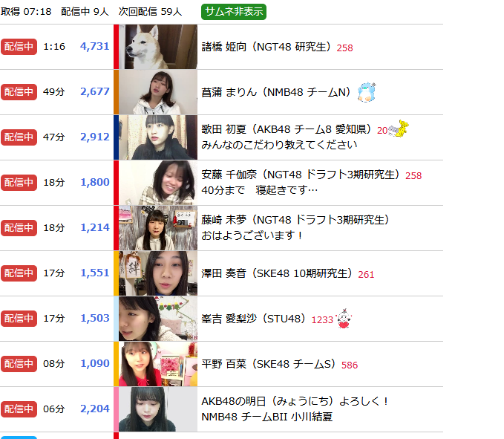Open link 歌田 初夏（AKB48 チーム8 愛知県）
Viewport: 504px width, 439px height.
pos(287,129)
